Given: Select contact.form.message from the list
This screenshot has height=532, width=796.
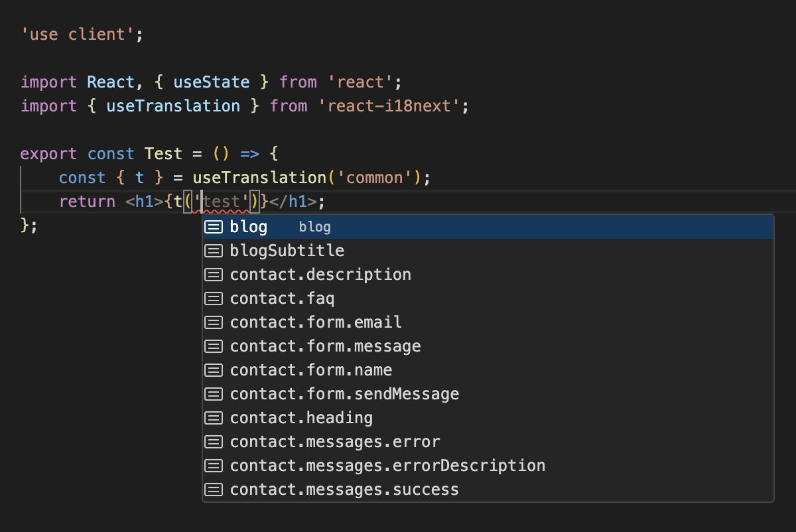Looking at the screenshot, I should (324, 346).
